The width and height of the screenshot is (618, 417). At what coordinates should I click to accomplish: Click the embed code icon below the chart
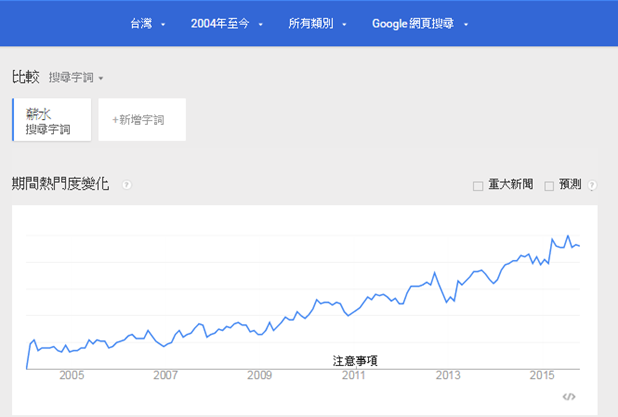coord(569,397)
